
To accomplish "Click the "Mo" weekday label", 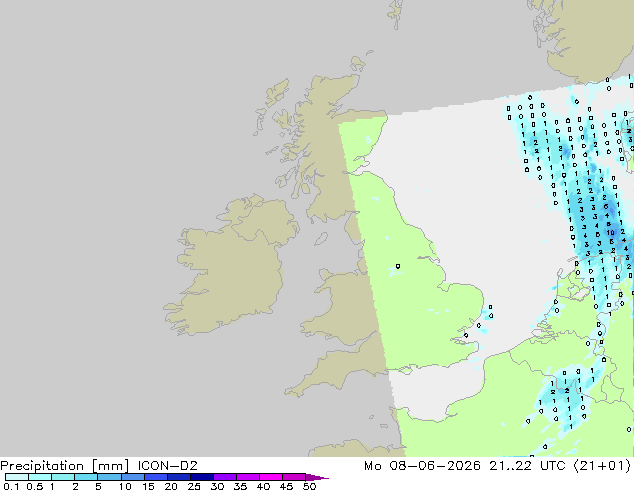I will (x=372, y=466).
